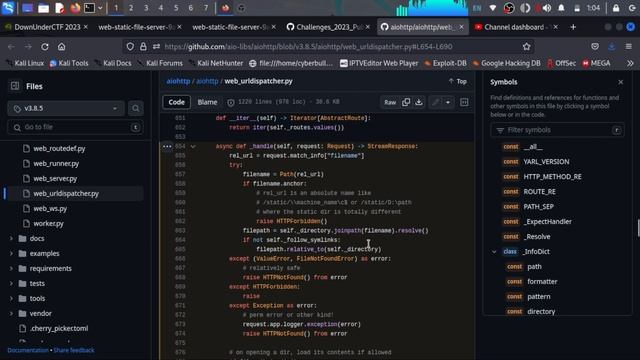Open web_routedef.py in file tree
640x360 pixels.
pyautogui.click(x=59, y=149)
